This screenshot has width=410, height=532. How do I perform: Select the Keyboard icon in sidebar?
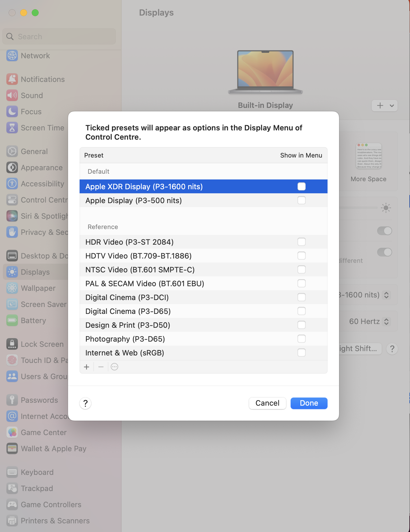[x=12, y=472]
